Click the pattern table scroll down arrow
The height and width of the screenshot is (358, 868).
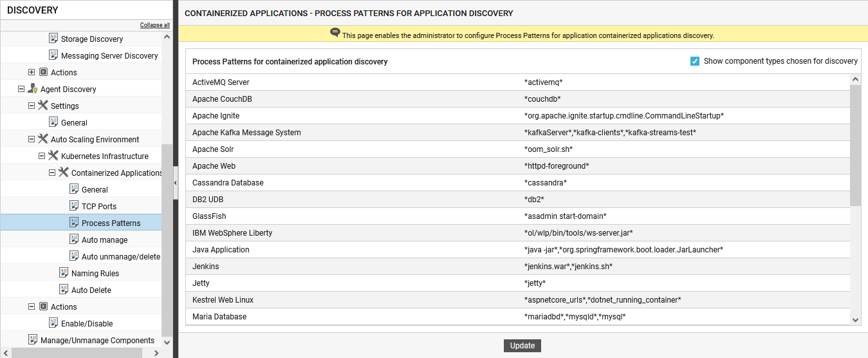pos(855,319)
